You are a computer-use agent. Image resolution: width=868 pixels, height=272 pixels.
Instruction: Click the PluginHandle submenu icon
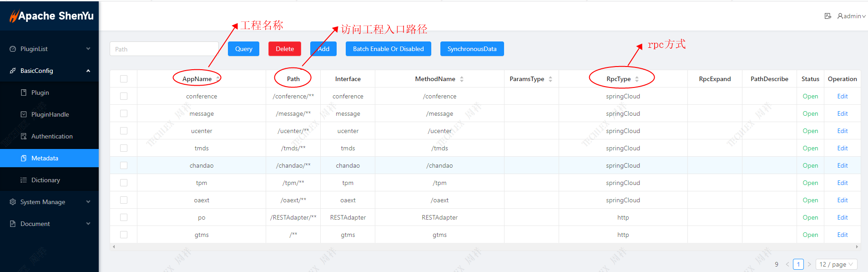[24, 114]
